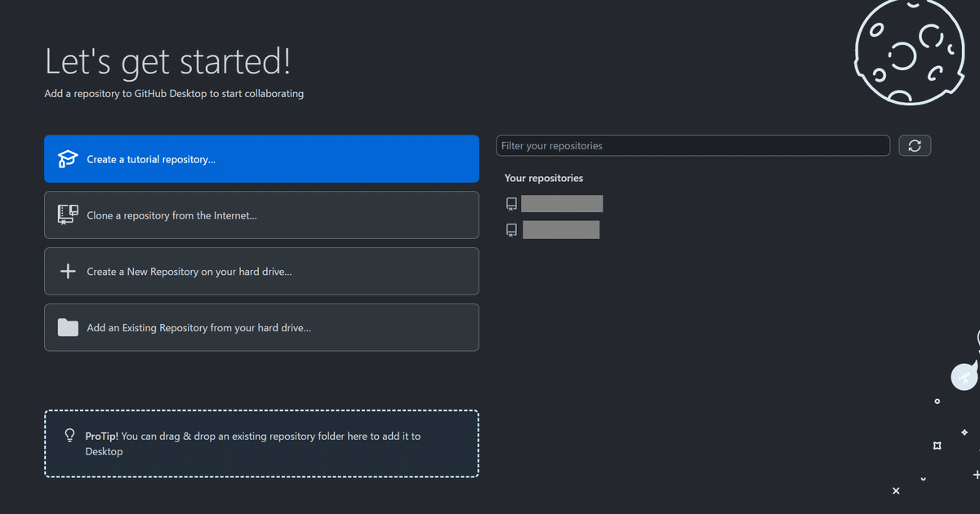The width and height of the screenshot is (980, 514).
Task: Click the Let's get started! heading
Action: [167, 62]
